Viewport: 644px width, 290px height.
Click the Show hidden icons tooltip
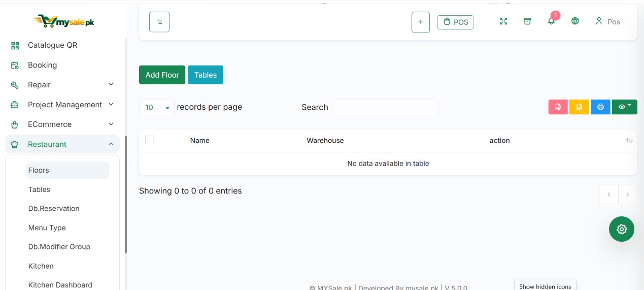(x=545, y=285)
